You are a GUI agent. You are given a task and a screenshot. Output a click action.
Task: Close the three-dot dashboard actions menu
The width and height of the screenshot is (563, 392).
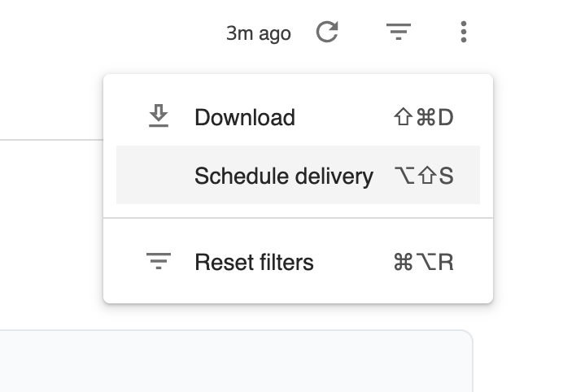tap(464, 32)
